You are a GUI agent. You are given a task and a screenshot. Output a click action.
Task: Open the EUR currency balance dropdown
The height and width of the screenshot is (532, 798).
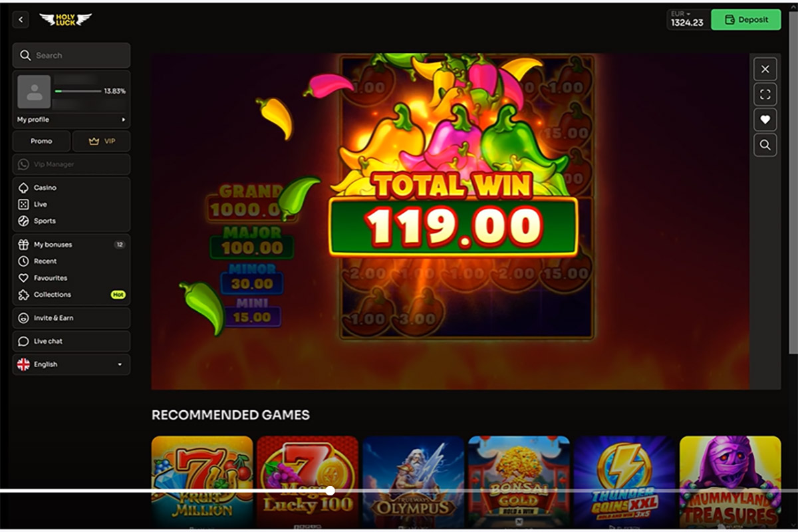(x=688, y=19)
